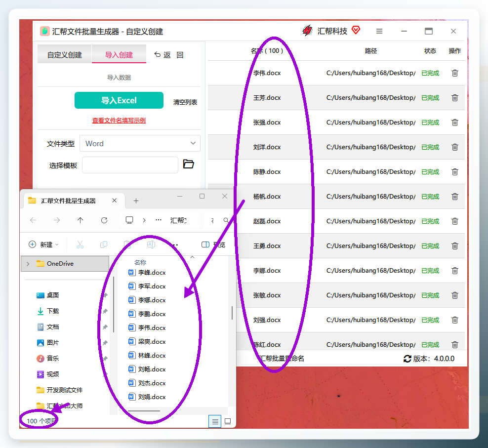Image resolution: width=488 pixels, height=448 pixels.
Task: Click the 导入Excel button
Action: click(x=119, y=100)
